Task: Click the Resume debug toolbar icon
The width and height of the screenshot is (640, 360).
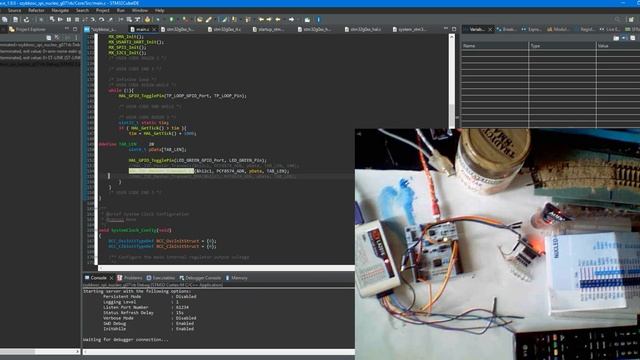Action: coord(60,20)
